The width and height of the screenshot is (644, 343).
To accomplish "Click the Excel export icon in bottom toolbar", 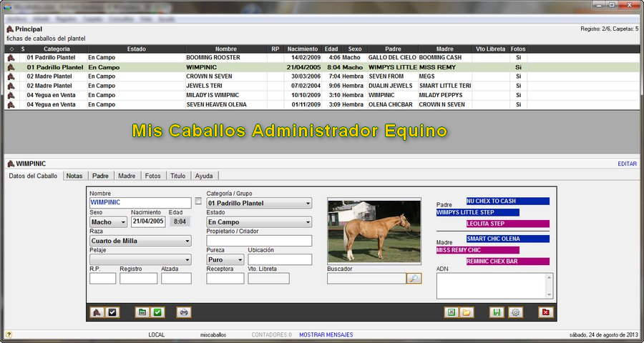I will point(452,313).
